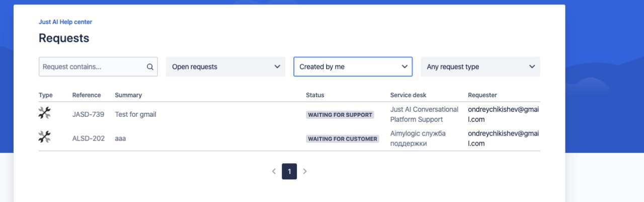Open request reference ALSD-202
This screenshot has height=202, width=644.
(89, 139)
